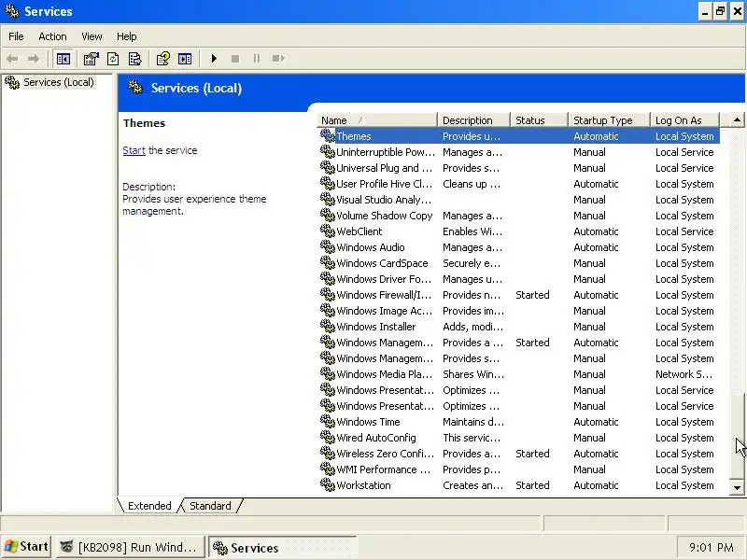Click the 9:01 PM system clock
This screenshot has width=747, height=560.
(x=711, y=548)
